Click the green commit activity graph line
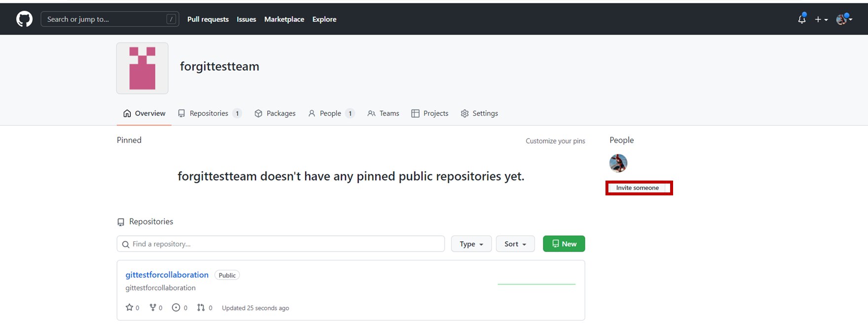The image size is (868, 335). (536, 284)
